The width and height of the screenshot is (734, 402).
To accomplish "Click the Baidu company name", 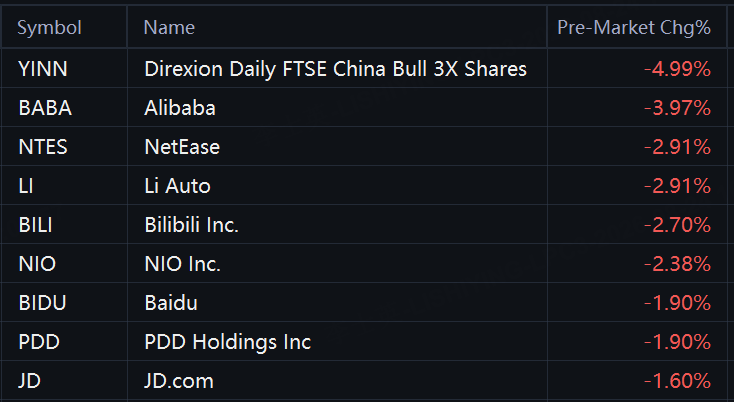I will [x=171, y=303].
